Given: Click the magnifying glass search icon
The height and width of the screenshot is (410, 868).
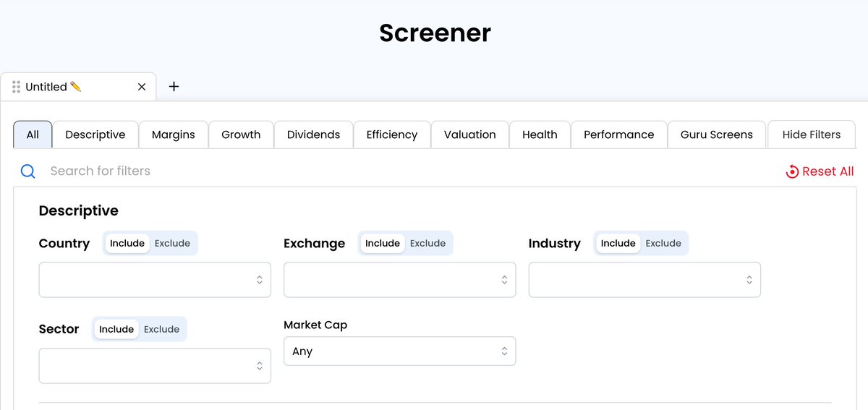Looking at the screenshot, I should coord(28,171).
